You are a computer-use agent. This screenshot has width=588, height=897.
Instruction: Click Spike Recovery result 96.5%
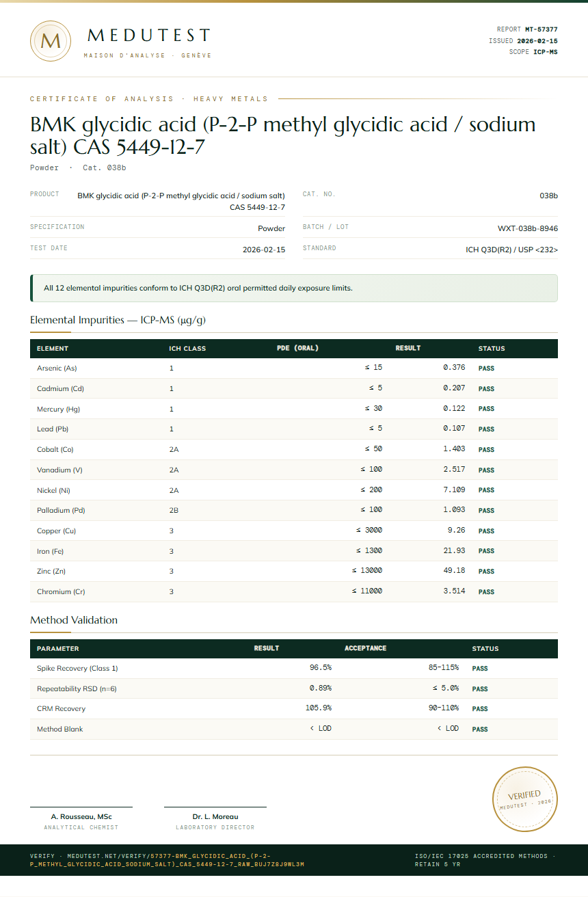click(x=321, y=668)
